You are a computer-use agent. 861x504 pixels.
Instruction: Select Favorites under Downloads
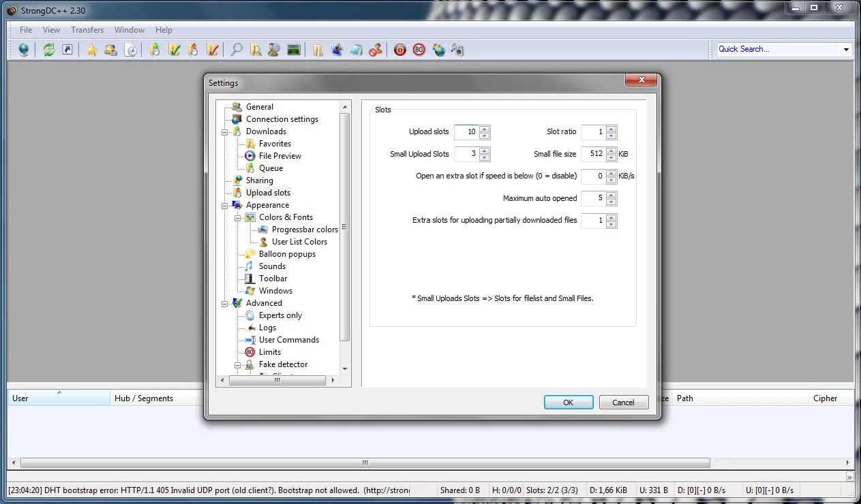coord(275,144)
